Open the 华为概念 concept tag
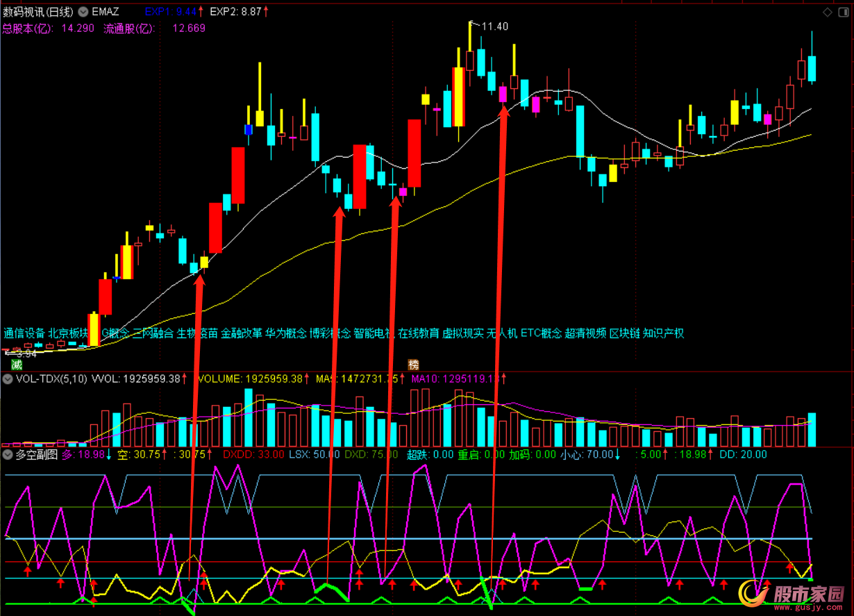Viewport: 854px width, 616px height. point(286,333)
